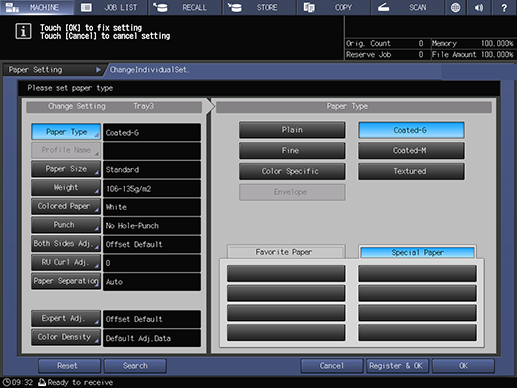Open the help question mark icon
Viewport: 517px width, 388px height.
504,7
